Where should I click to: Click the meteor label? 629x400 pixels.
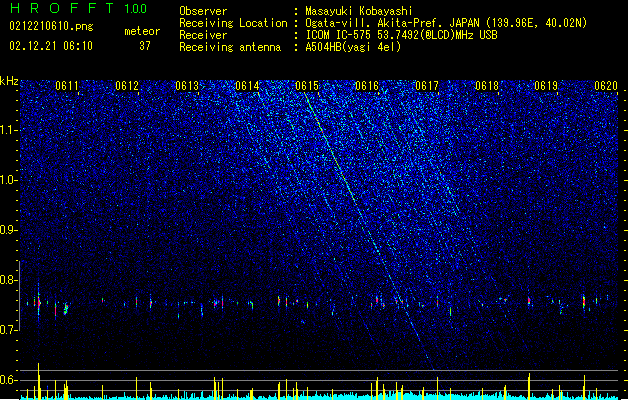(142, 31)
